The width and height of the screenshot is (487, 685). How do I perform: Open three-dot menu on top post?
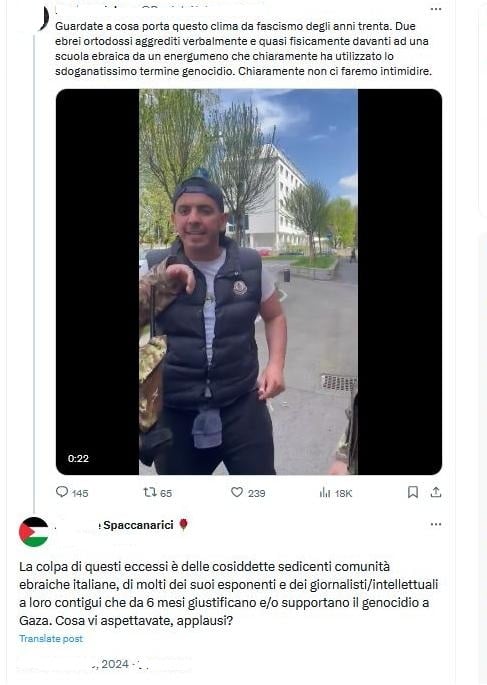(x=436, y=9)
